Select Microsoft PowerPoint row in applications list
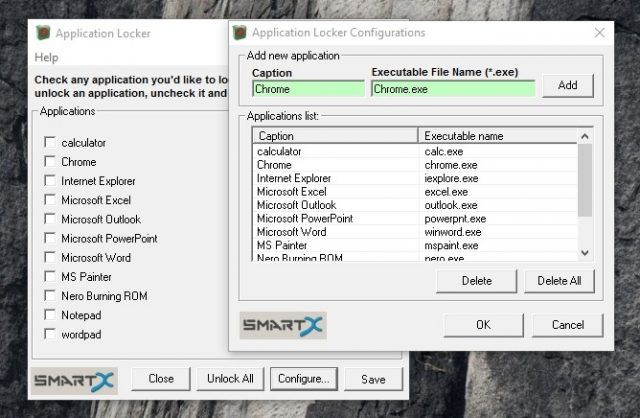 415,218
